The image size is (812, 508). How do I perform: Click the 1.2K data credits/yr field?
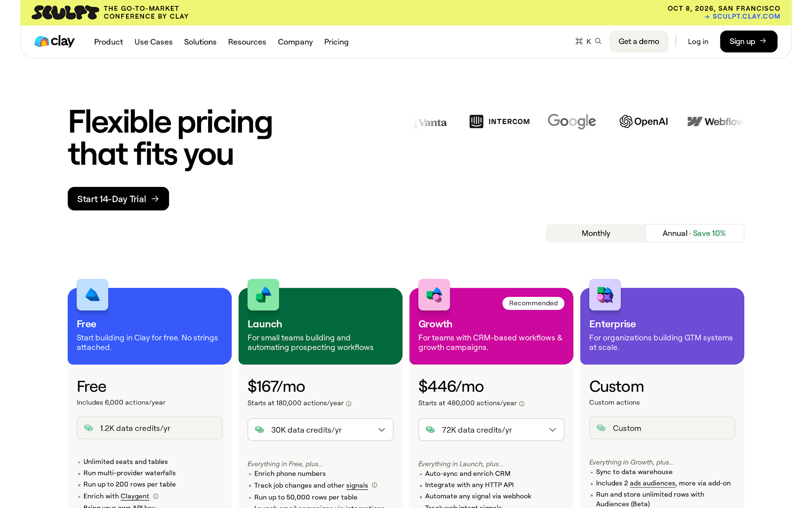click(149, 428)
